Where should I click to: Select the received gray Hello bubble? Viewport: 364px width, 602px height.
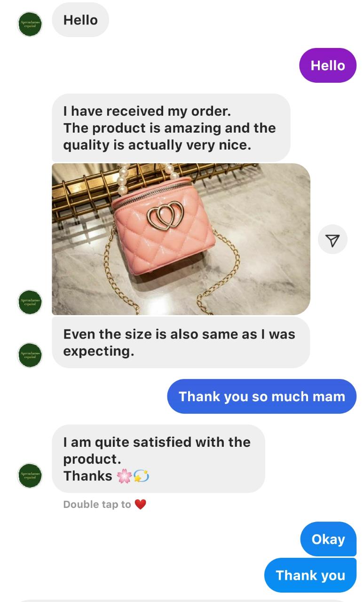80,20
